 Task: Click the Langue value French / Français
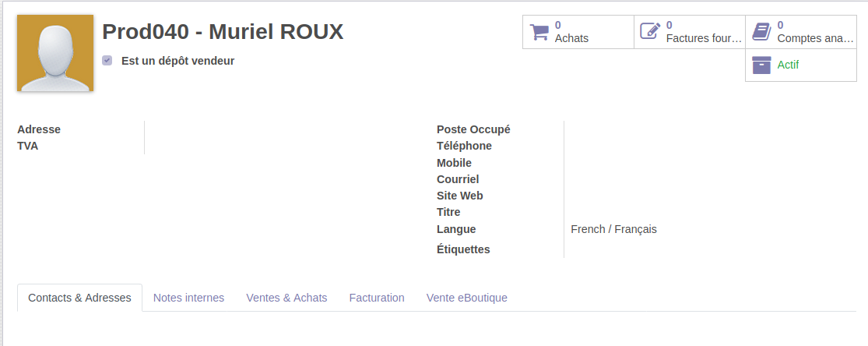[613, 229]
